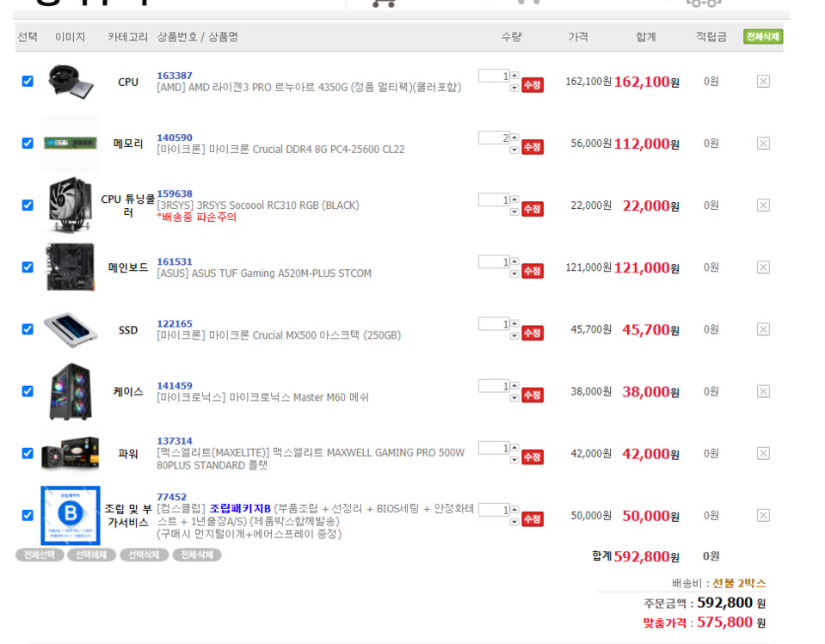This screenshot has width=825, height=644.
Task: Remove the MAXWELL 500W power supply via X
Action: click(x=762, y=453)
